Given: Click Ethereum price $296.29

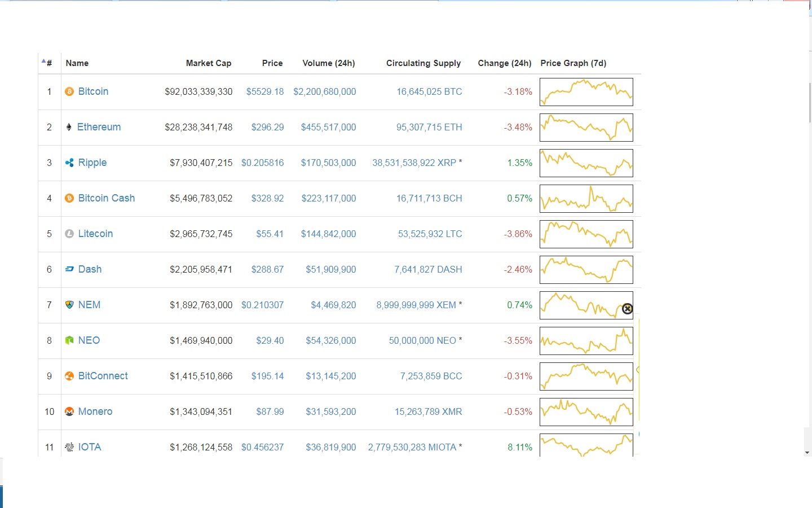Looking at the screenshot, I should pyautogui.click(x=267, y=127).
